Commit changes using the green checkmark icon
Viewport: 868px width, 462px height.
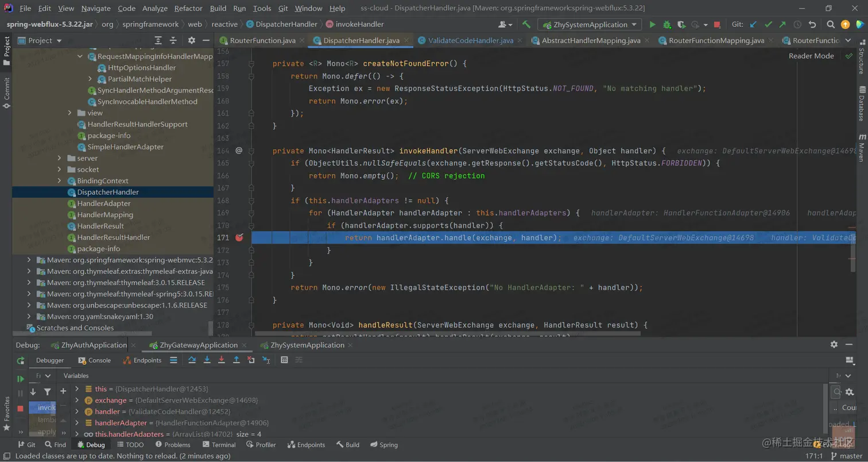[768, 25]
